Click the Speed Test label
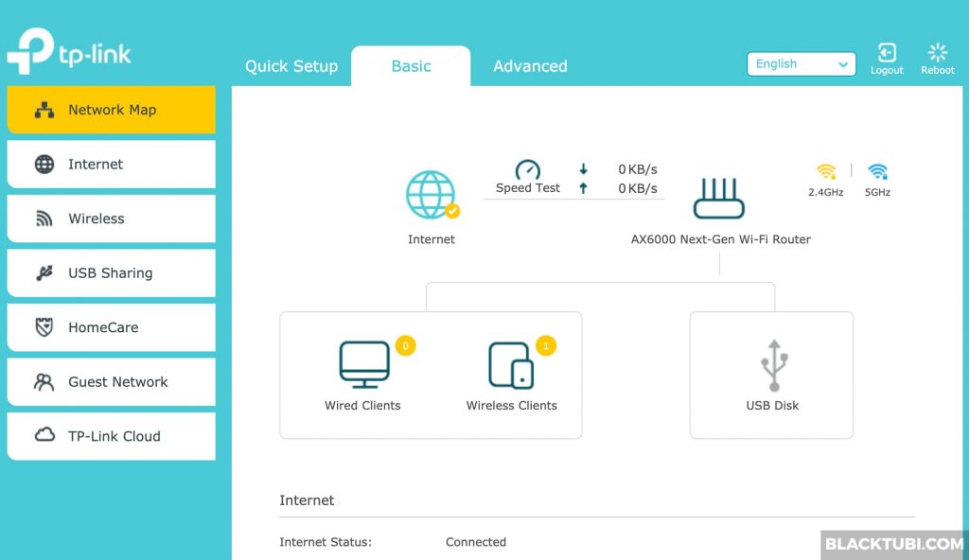Viewport: 969px width, 560px height. coord(528,188)
